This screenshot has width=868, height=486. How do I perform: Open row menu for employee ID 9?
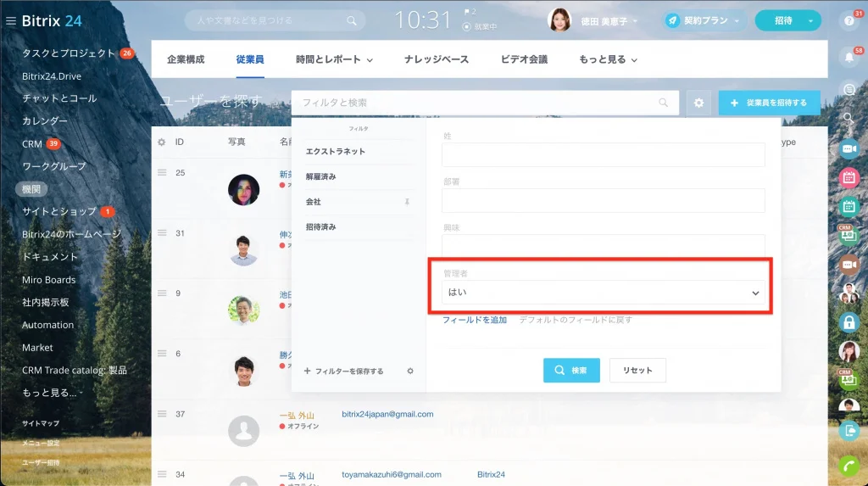162,293
